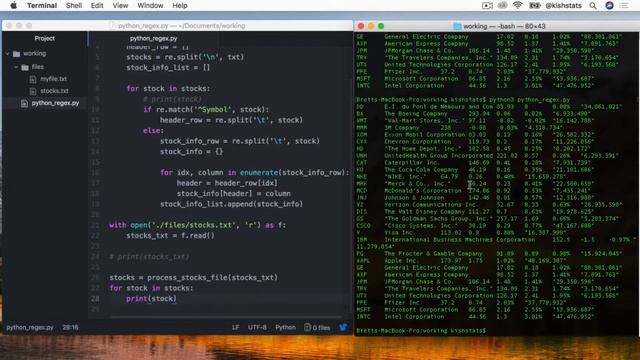Select the files folder icon
The width and height of the screenshot is (640, 360).
coord(25,67)
